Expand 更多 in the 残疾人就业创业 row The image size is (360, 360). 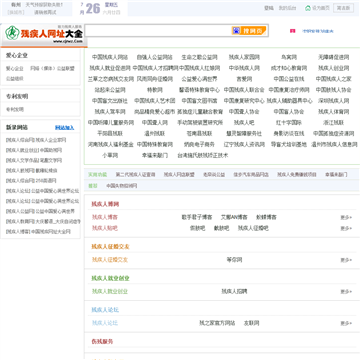tap(346, 292)
